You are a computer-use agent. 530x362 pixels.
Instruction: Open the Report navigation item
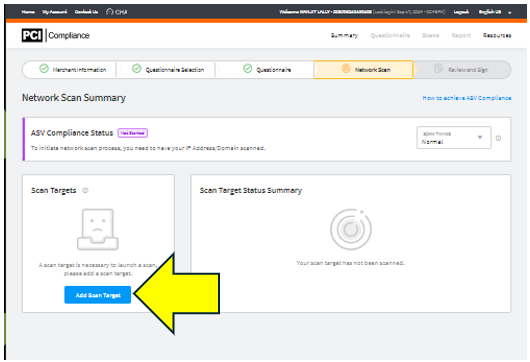(x=461, y=35)
